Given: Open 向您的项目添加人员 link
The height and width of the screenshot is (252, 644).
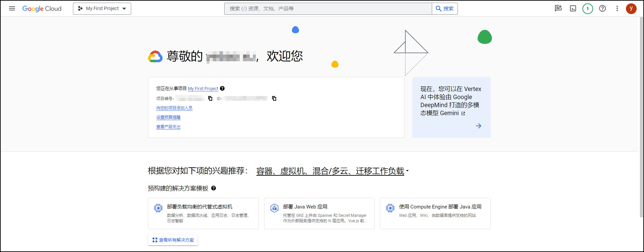Looking at the screenshot, I should 174,108.
